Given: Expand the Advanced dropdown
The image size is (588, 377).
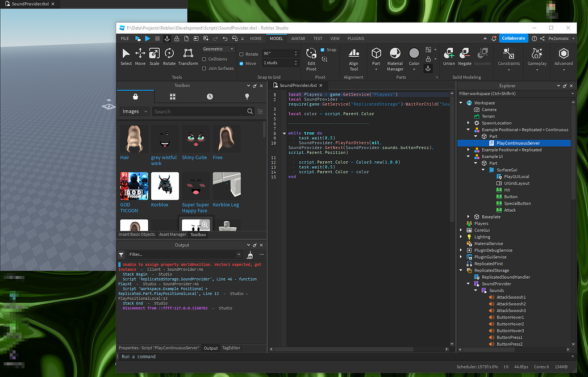Looking at the screenshot, I should [x=564, y=70].
